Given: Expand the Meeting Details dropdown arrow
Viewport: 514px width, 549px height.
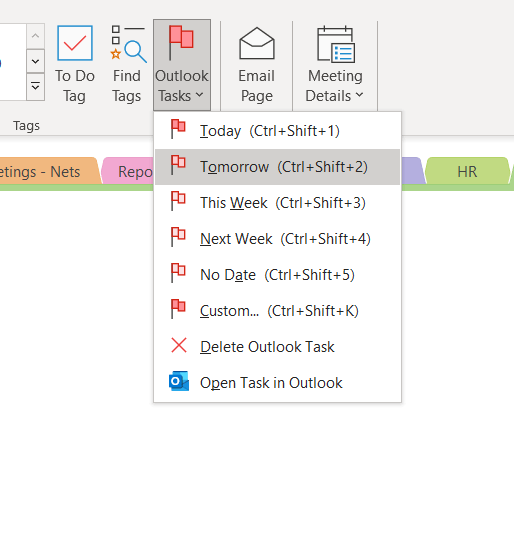Looking at the screenshot, I should coord(359,95).
